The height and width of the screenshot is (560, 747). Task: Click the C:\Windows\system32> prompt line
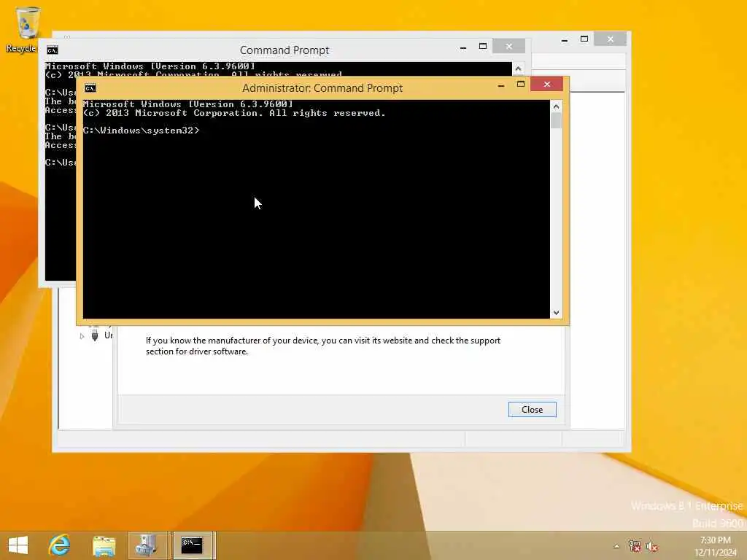pyautogui.click(x=141, y=131)
